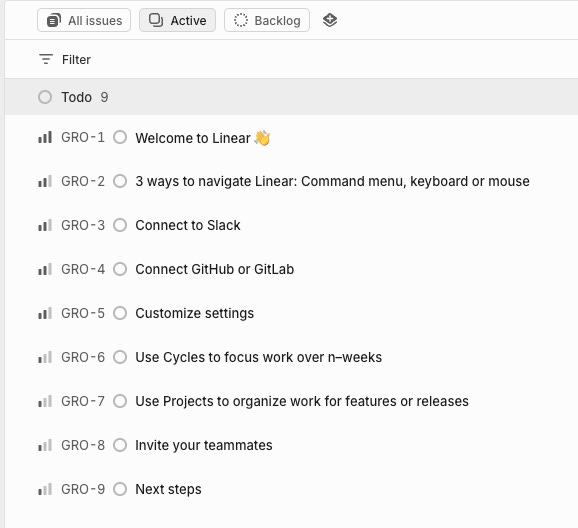Open issue Customize settings
Viewport: 578px width, 528px height.
195,313
